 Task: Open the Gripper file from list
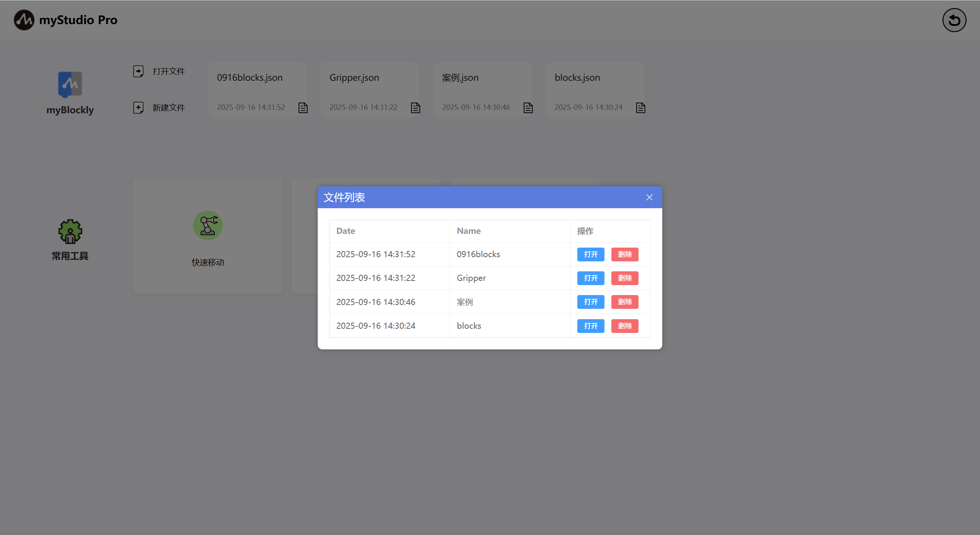[x=590, y=278]
